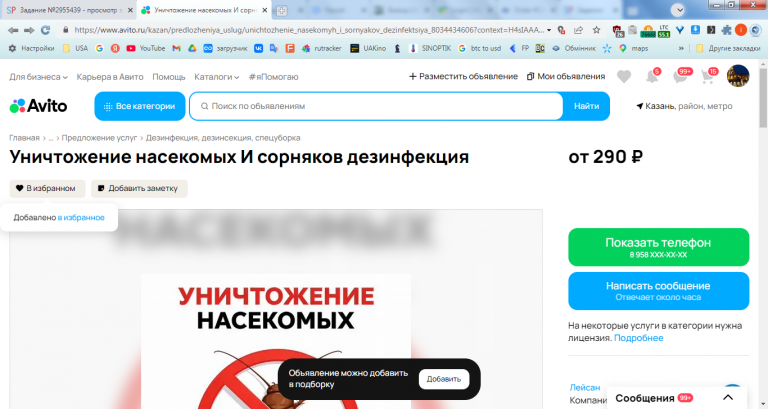The height and width of the screenshot is (409, 768).
Task: Open Avito favorites heart icon in header
Action: pyautogui.click(x=624, y=76)
